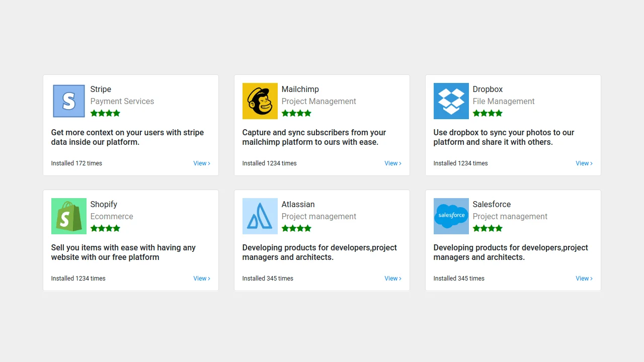Viewport: 644px width, 362px height.
Task: Select the Mailchimp card thumbnail area
Action: [x=260, y=101]
